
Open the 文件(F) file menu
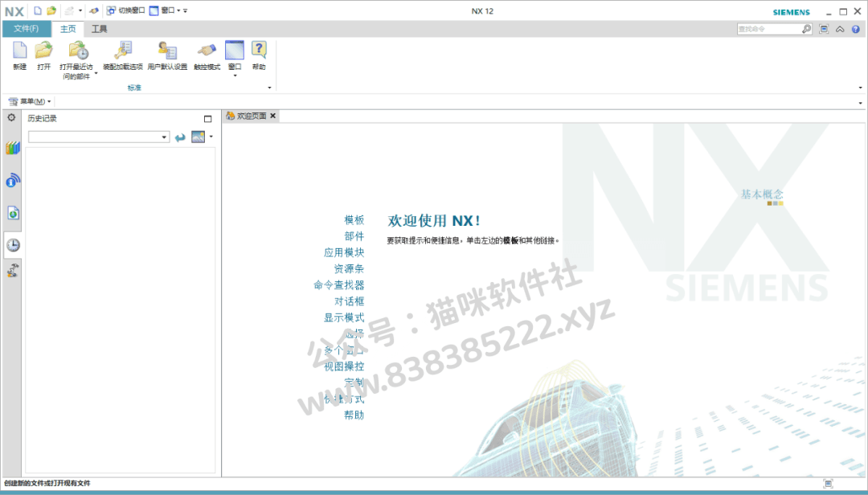tap(26, 29)
